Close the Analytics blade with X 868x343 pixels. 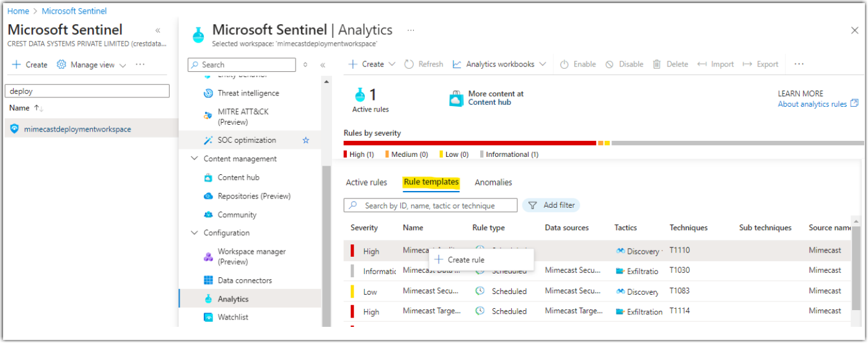point(855,30)
